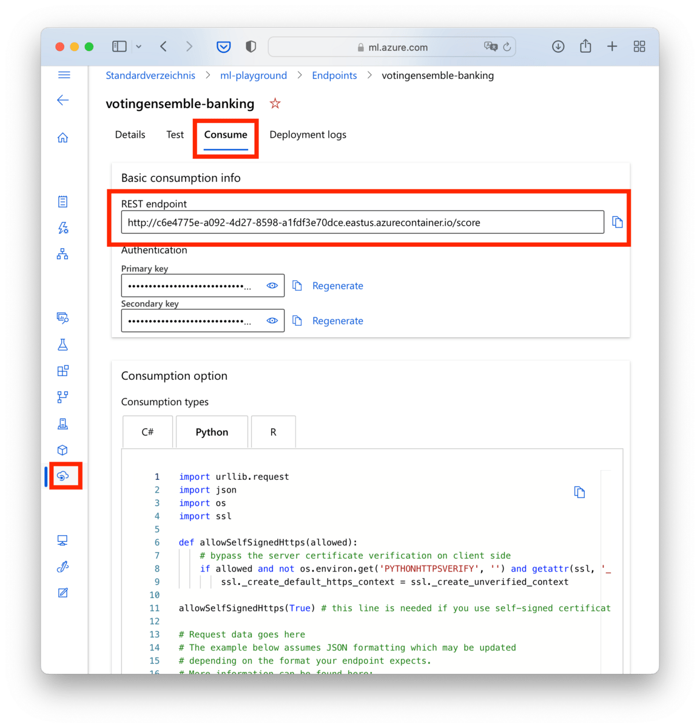Open Automated ML sidebar icon
700x728 pixels.
[x=63, y=227]
